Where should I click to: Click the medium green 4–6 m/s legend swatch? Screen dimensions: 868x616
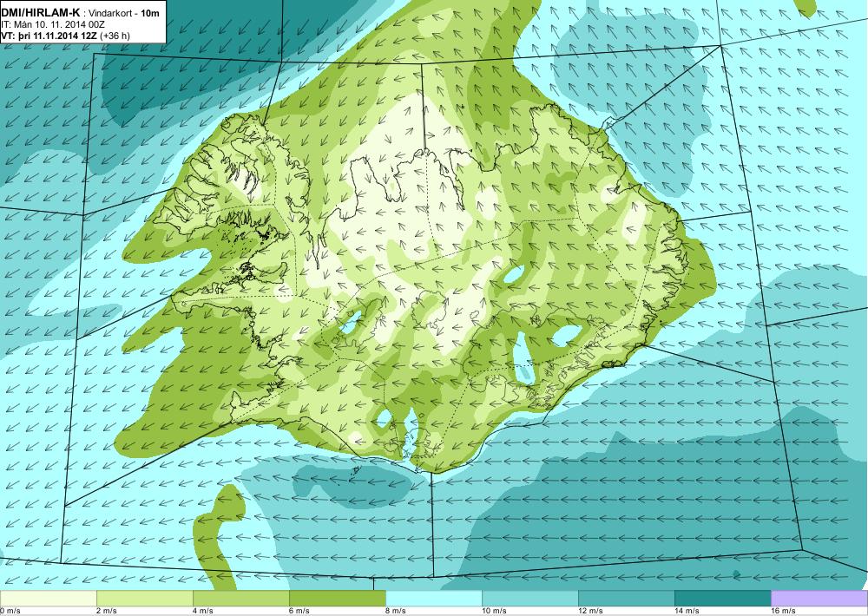pos(240,599)
